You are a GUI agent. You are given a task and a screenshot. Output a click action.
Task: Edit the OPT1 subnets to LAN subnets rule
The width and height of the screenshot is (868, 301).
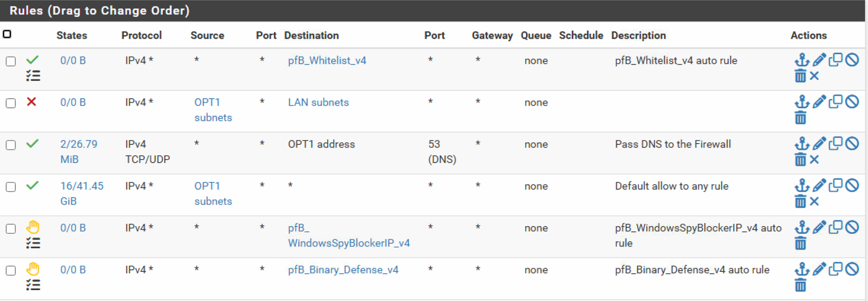(x=819, y=102)
